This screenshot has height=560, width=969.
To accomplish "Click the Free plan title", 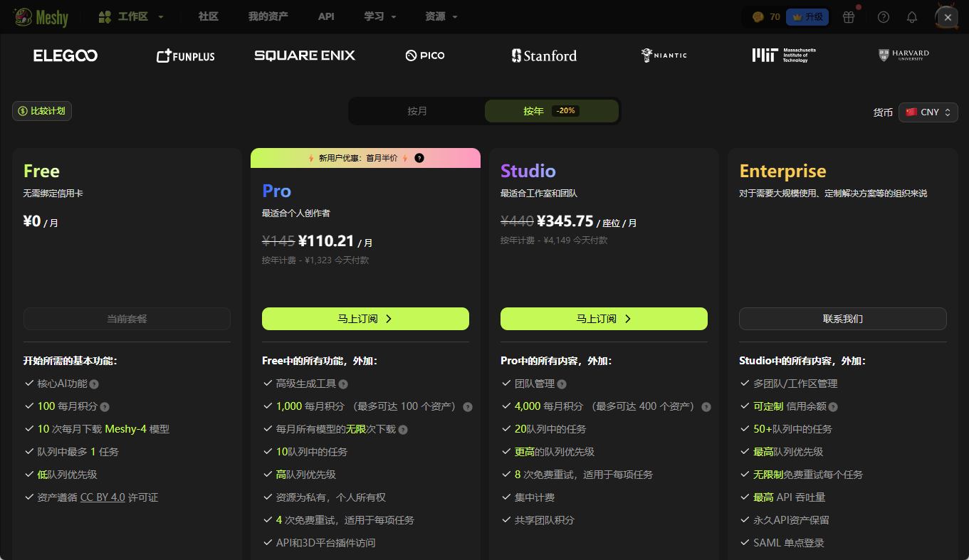I will tap(41, 171).
